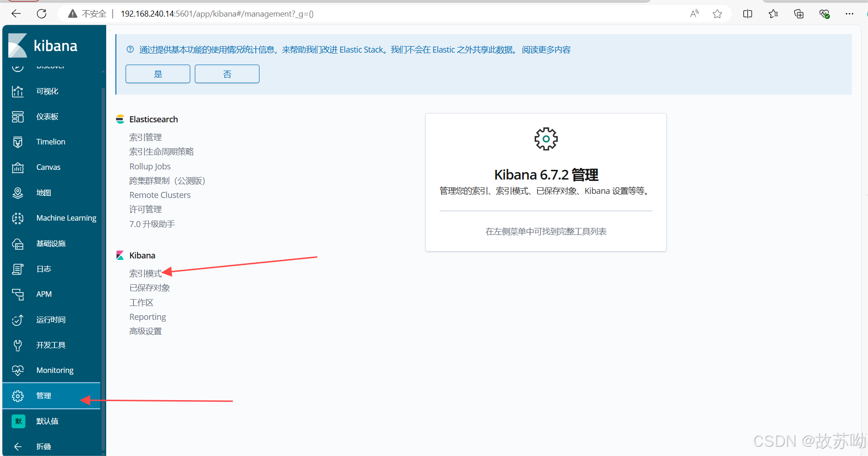The width and height of the screenshot is (868, 456).
Task: Open the Reporting link under Kibana
Action: (148, 317)
